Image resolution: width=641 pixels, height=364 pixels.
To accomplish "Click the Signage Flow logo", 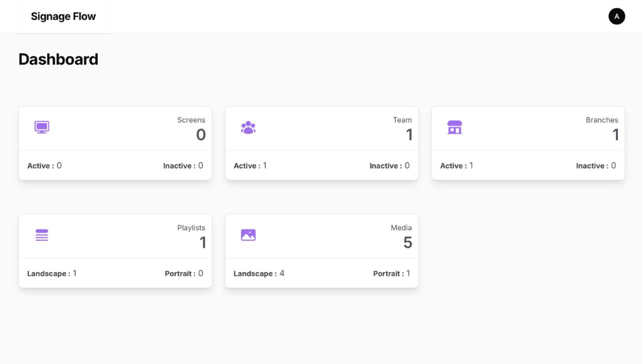I will click(63, 16).
